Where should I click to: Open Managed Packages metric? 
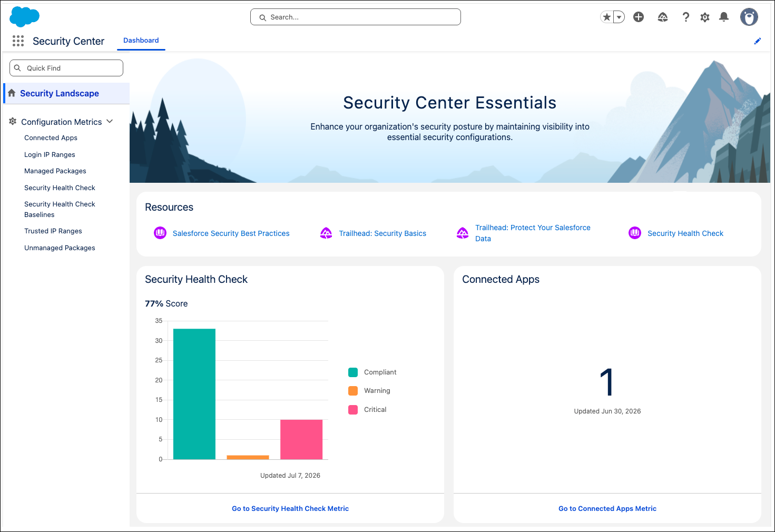(55, 171)
